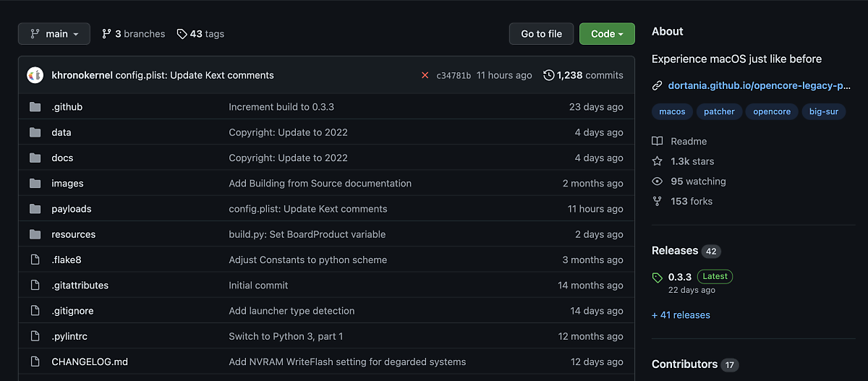Click the .github folder icon
Screen dimensions: 868x381
tap(35, 107)
